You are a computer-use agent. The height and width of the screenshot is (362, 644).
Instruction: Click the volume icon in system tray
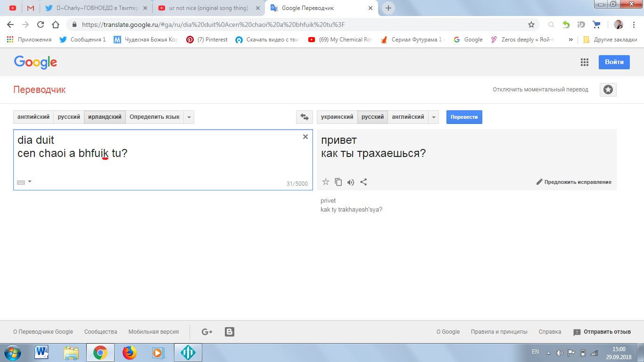pyautogui.click(x=560, y=353)
